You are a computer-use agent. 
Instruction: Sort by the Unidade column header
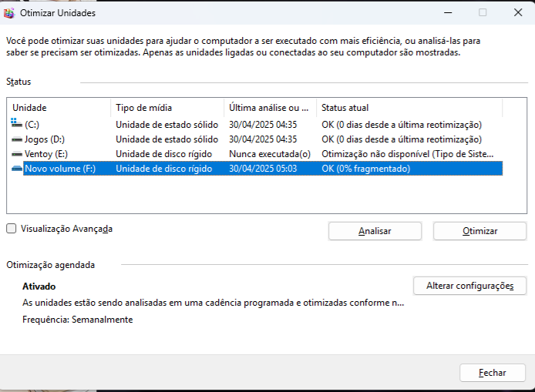click(59, 108)
